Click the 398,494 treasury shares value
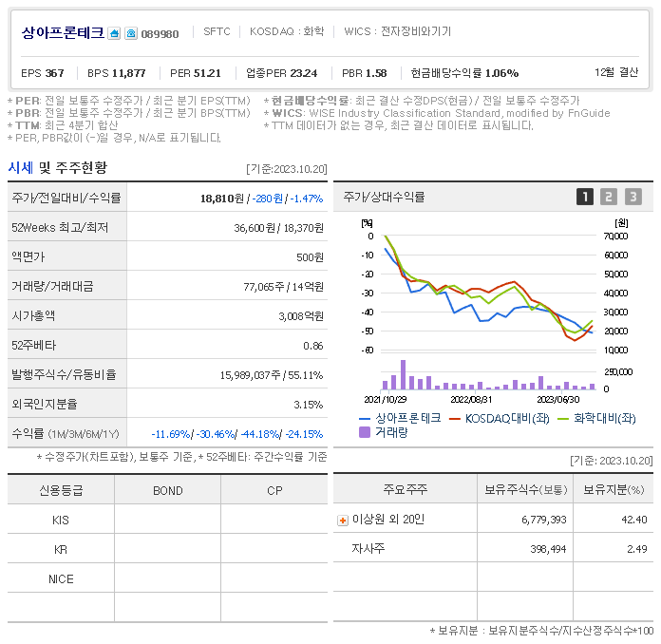The image size is (661, 644). (x=548, y=549)
